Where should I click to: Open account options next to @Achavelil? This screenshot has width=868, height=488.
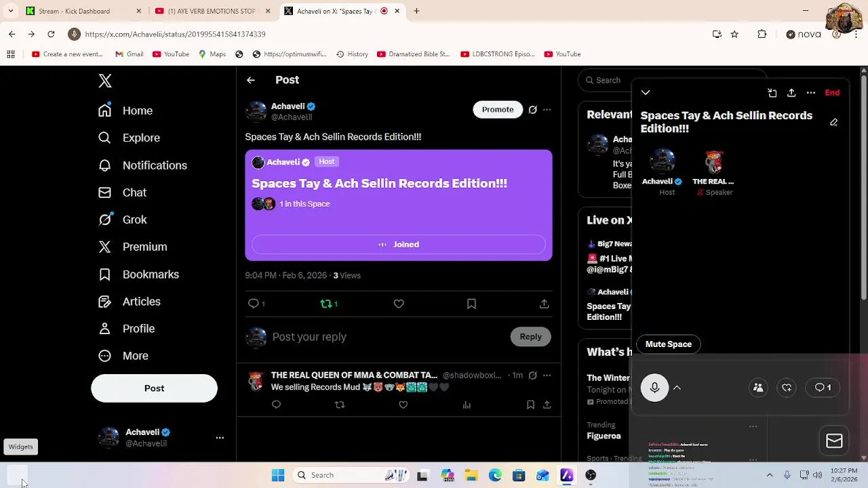click(220, 438)
